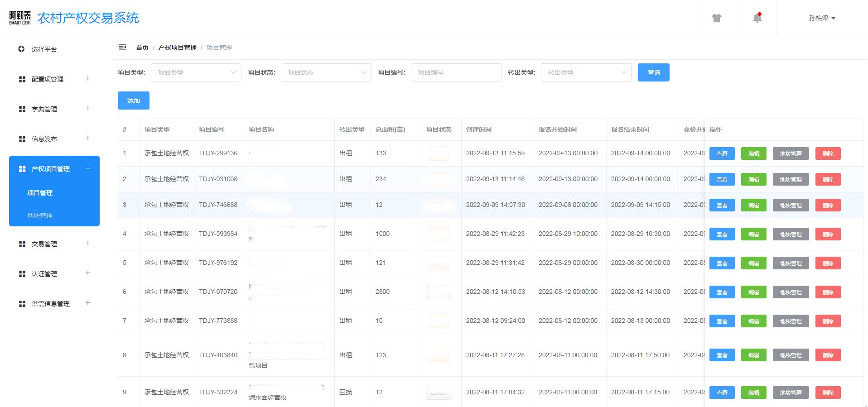Open 地块管理 for project TDJY-746688
The width and height of the screenshot is (868, 407).
[791, 205]
